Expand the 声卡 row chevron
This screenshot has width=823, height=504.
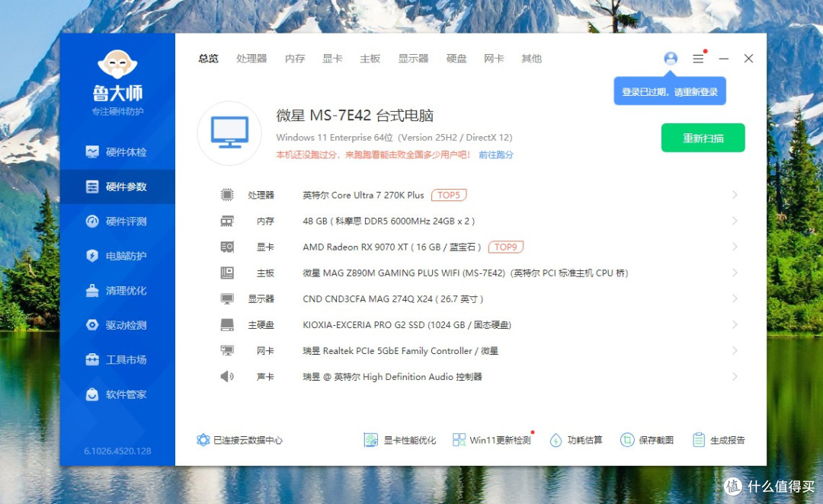[735, 377]
